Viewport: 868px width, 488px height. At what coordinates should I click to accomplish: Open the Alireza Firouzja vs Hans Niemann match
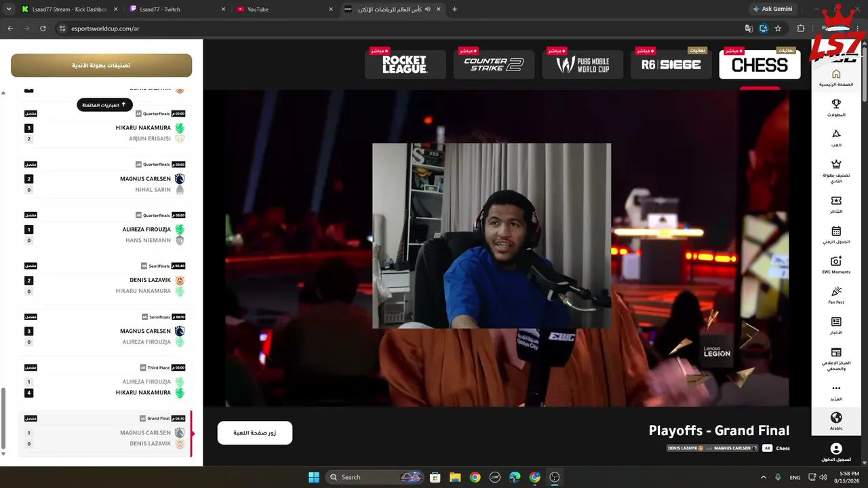click(105, 228)
